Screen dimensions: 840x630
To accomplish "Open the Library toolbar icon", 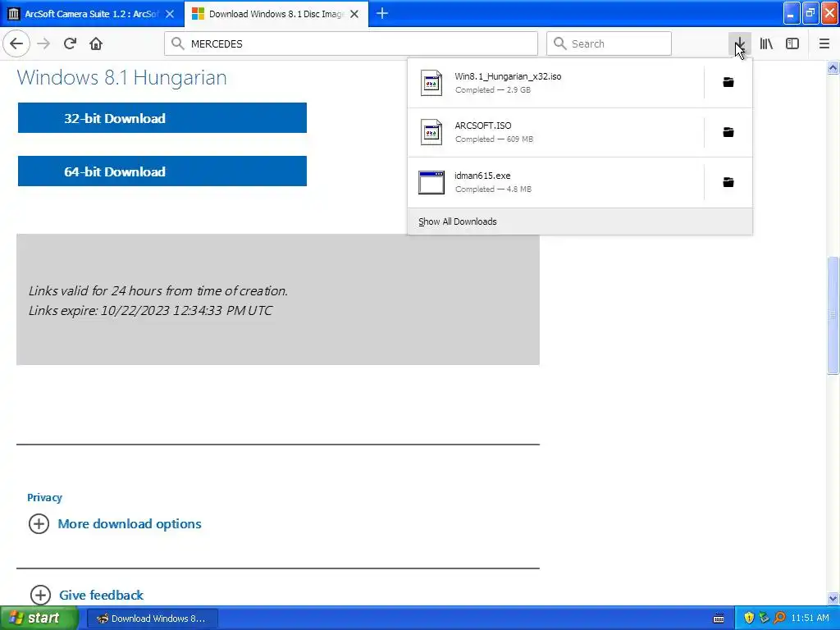I will (x=766, y=43).
